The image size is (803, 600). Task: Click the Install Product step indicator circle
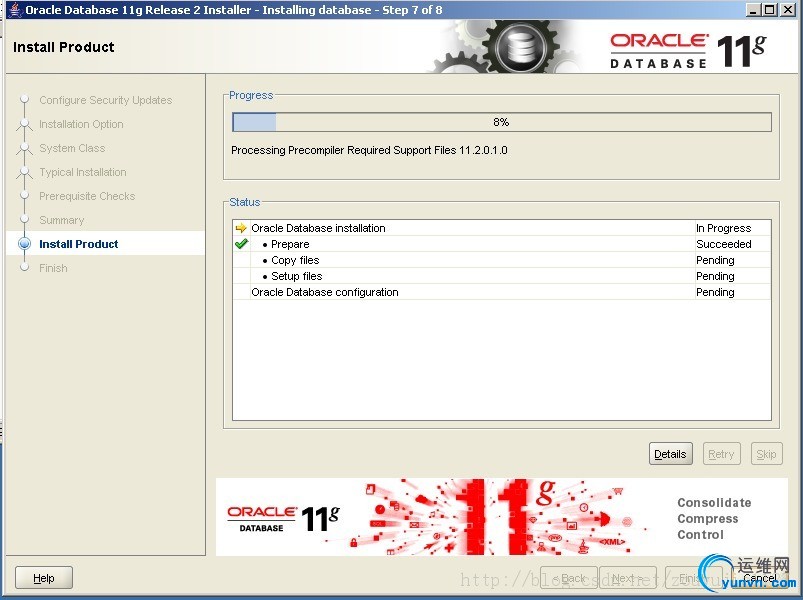[24, 244]
